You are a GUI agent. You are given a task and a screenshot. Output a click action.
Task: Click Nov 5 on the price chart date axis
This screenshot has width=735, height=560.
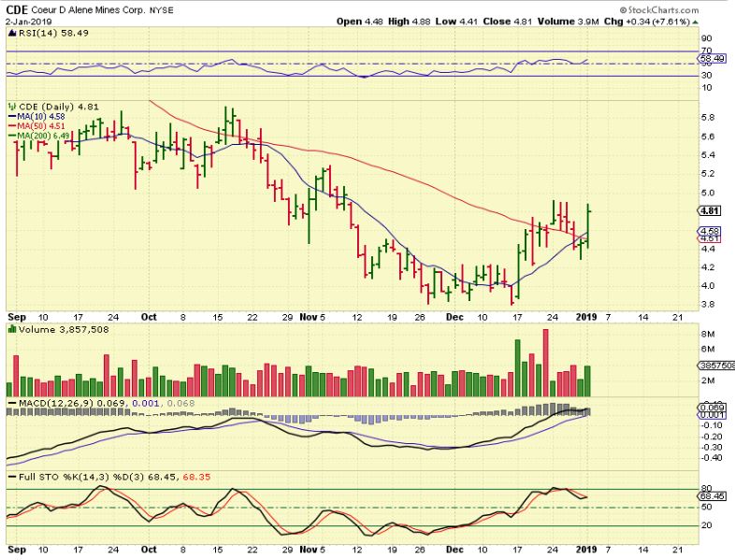(x=312, y=317)
